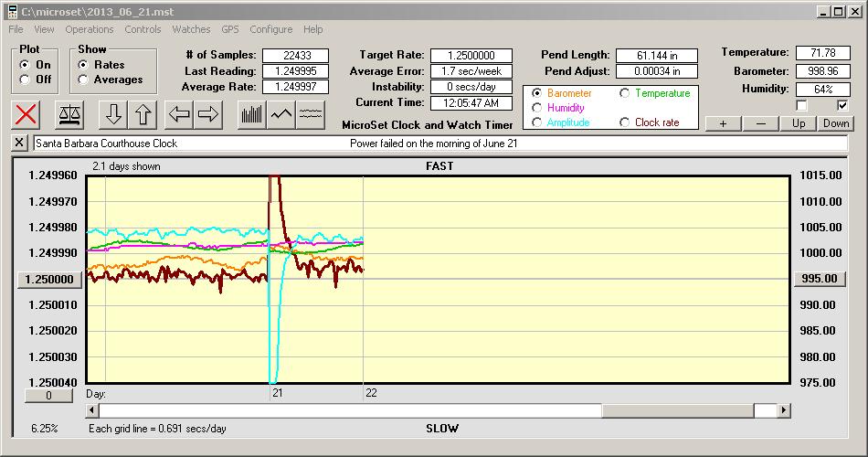
Task: Click 'Each grid line = 0.691 secs/day' text
Action: point(157,428)
